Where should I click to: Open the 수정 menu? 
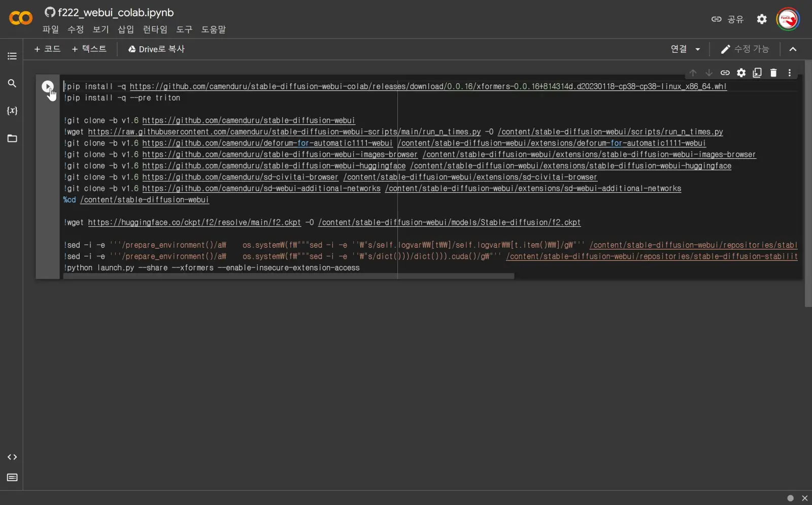(76, 29)
